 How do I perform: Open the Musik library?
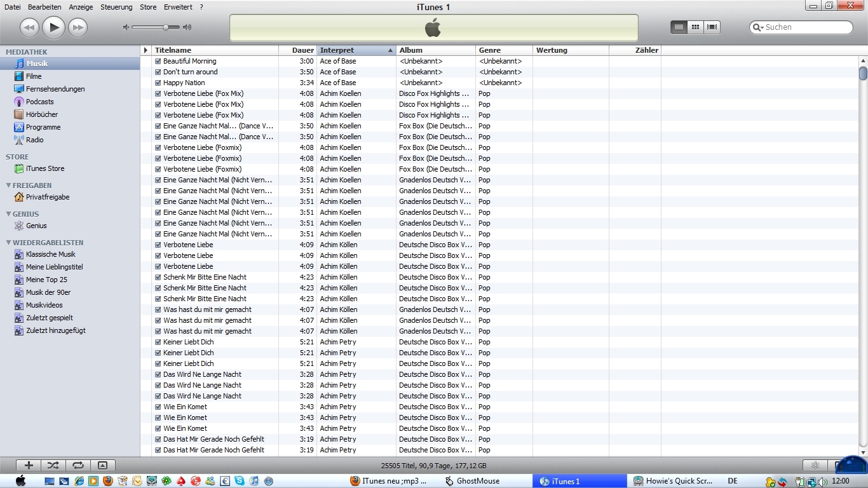pos(70,64)
